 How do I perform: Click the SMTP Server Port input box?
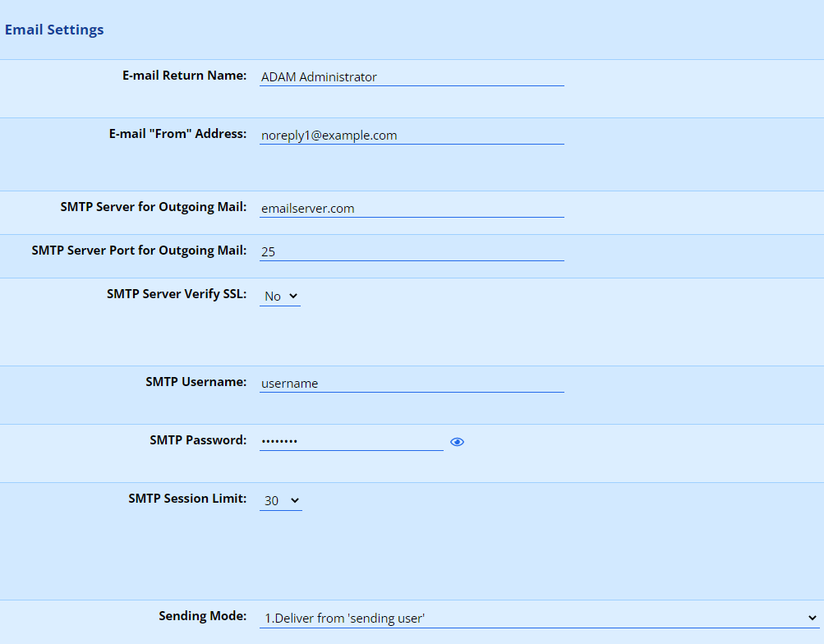coord(412,252)
